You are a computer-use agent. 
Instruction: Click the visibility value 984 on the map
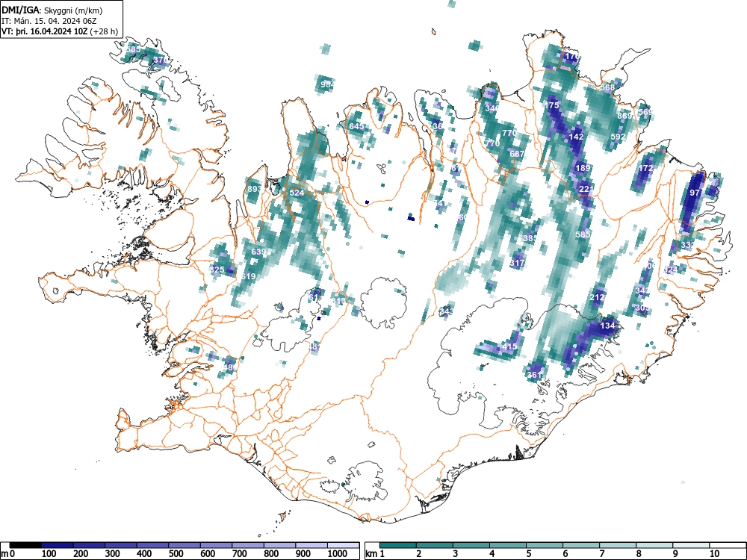(x=328, y=84)
